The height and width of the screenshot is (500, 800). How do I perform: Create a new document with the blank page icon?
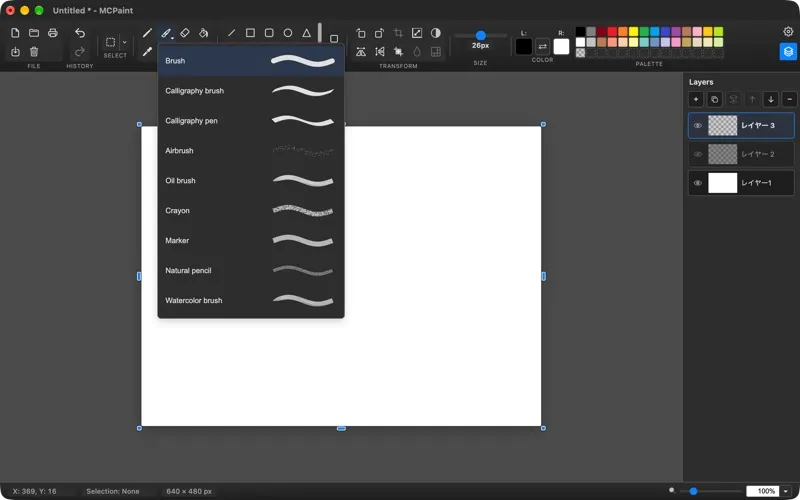(x=15, y=33)
